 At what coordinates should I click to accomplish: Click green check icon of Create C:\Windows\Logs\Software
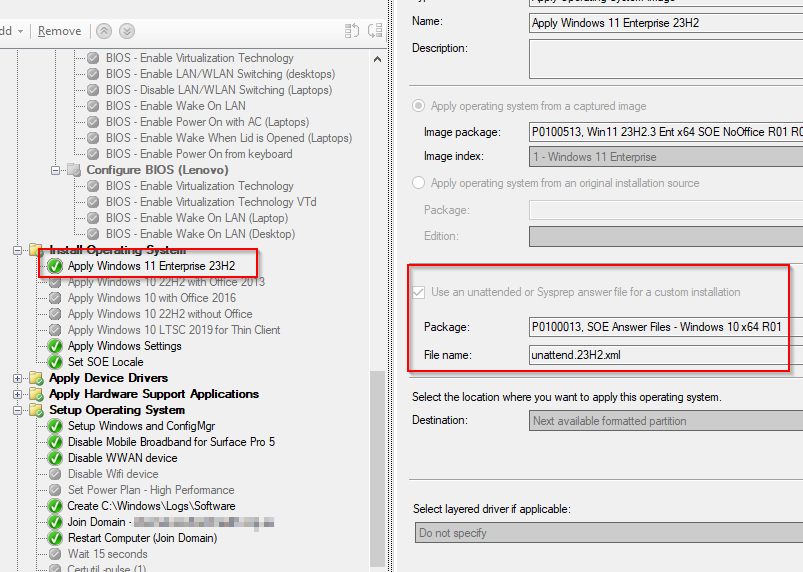pyautogui.click(x=55, y=506)
